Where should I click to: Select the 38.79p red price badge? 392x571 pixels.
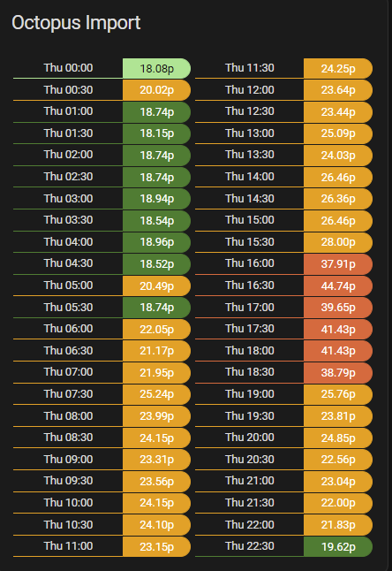(x=338, y=372)
